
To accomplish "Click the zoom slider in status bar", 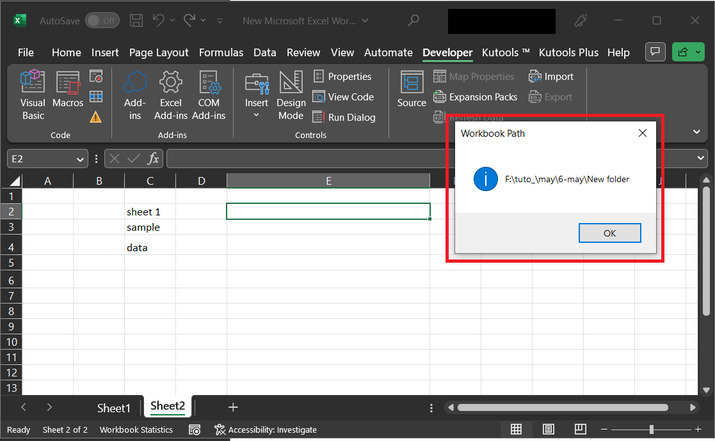I will click(650, 430).
